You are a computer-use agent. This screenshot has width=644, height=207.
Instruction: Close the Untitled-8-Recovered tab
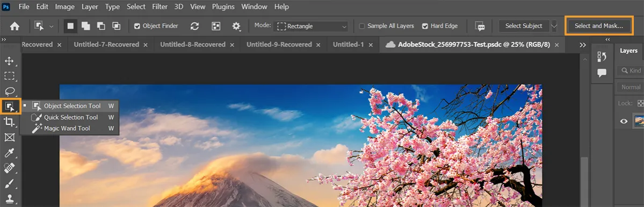point(231,45)
